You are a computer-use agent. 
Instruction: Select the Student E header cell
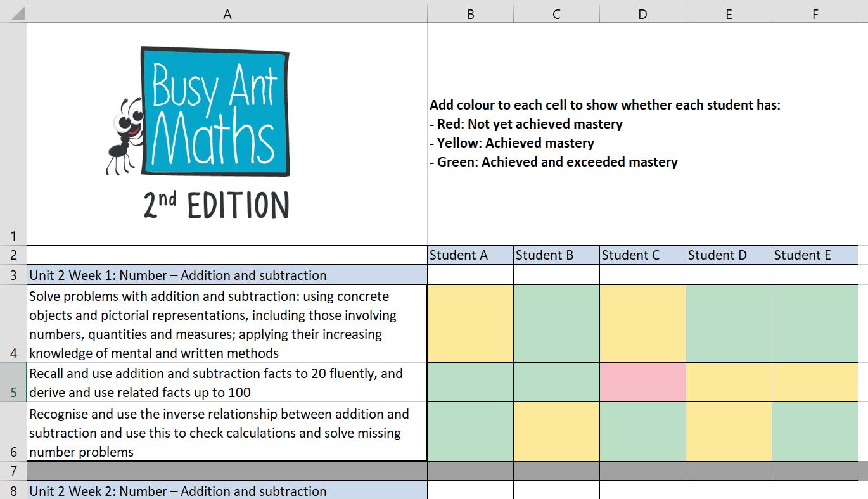(815, 255)
